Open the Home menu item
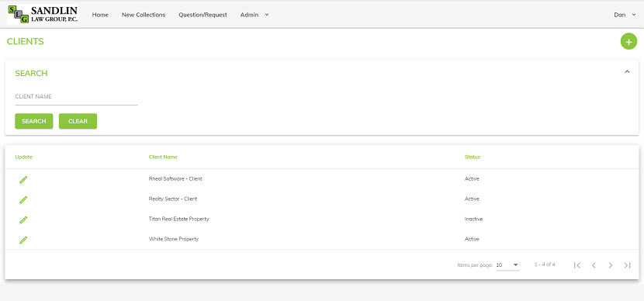The width and height of the screenshot is (644, 301). pos(100,15)
